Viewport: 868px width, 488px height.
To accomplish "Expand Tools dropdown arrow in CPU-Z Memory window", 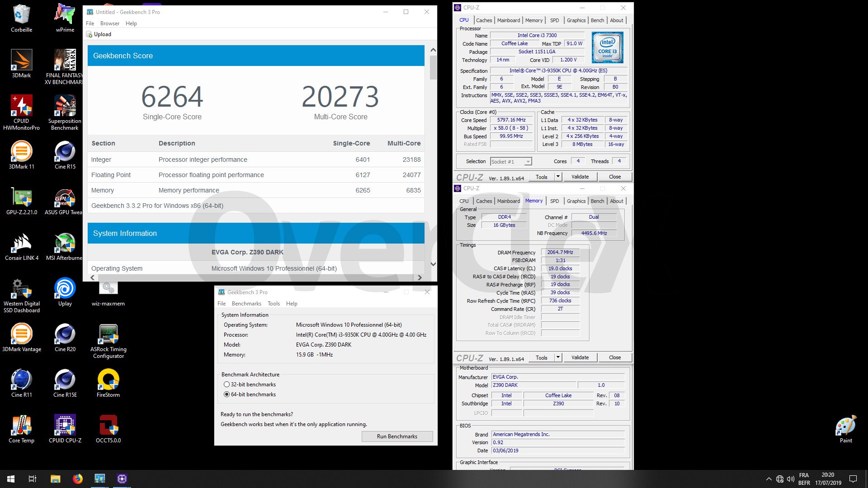I will pyautogui.click(x=558, y=357).
